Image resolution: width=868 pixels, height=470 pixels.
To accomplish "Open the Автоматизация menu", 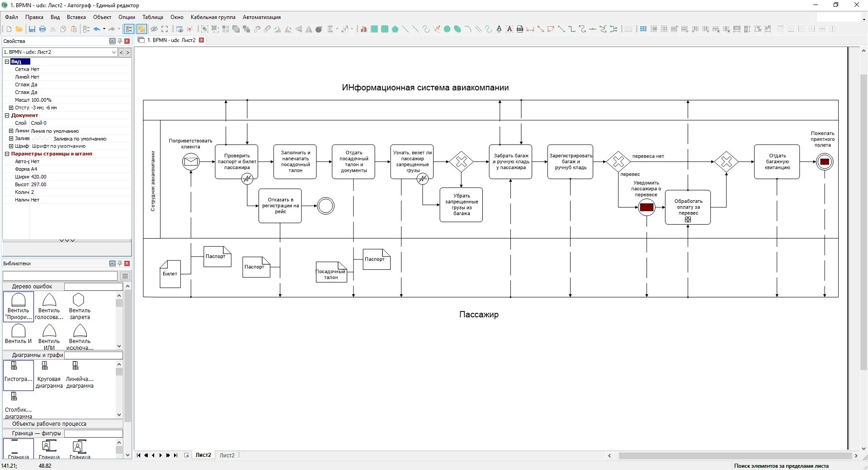I will point(262,17).
